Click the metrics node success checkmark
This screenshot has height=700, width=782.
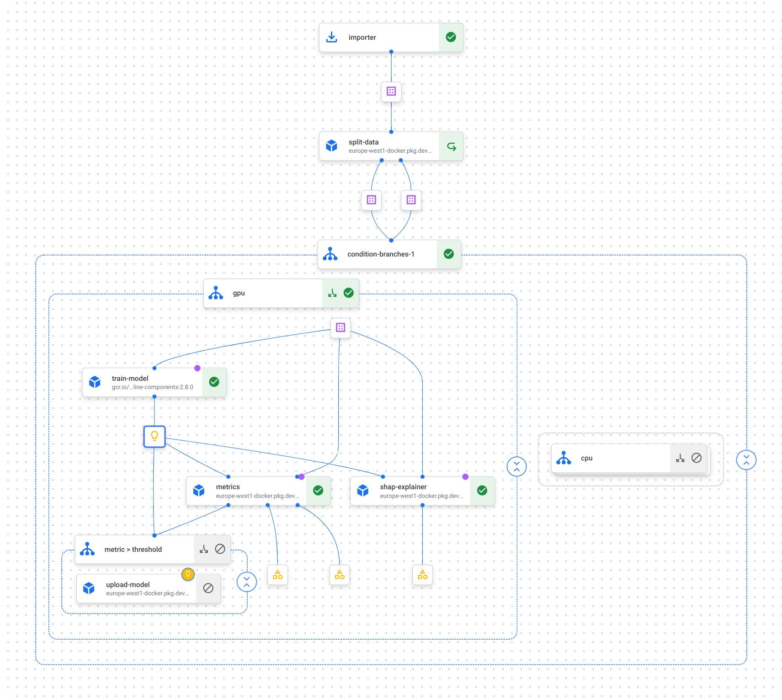pyautogui.click(x=318, y=491)
